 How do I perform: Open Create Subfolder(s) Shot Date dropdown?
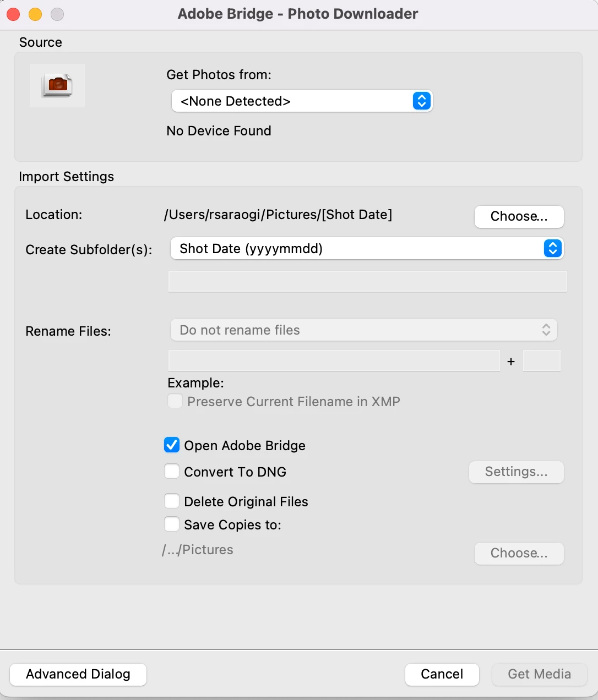(x=367, y=249)
